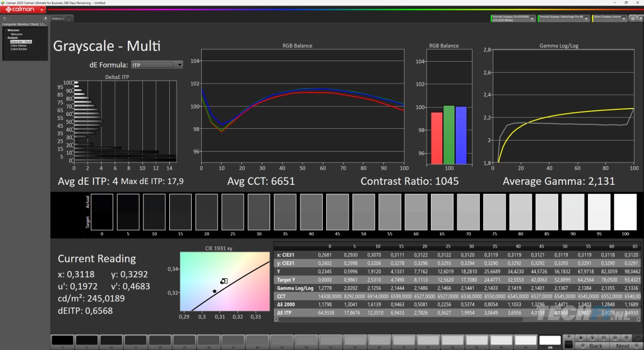Open the Direct Display Control dropdown
The height and width of the screenshot is (350, 644).
pos(624,18)
